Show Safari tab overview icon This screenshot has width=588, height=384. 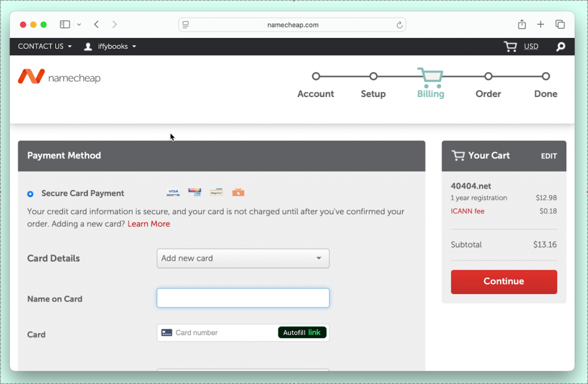click(560, 25)
